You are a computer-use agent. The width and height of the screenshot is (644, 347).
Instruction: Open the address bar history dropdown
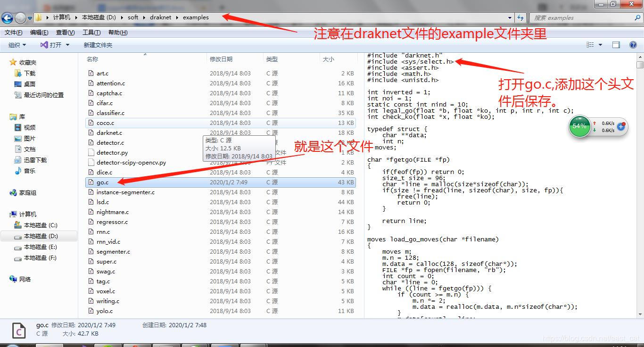pos(510,17)
